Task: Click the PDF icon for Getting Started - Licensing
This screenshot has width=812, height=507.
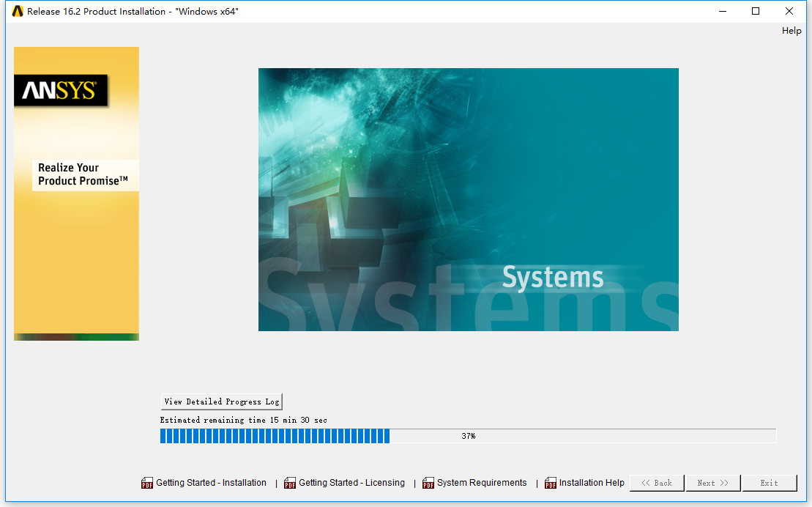Action: (x=290, y=483)
